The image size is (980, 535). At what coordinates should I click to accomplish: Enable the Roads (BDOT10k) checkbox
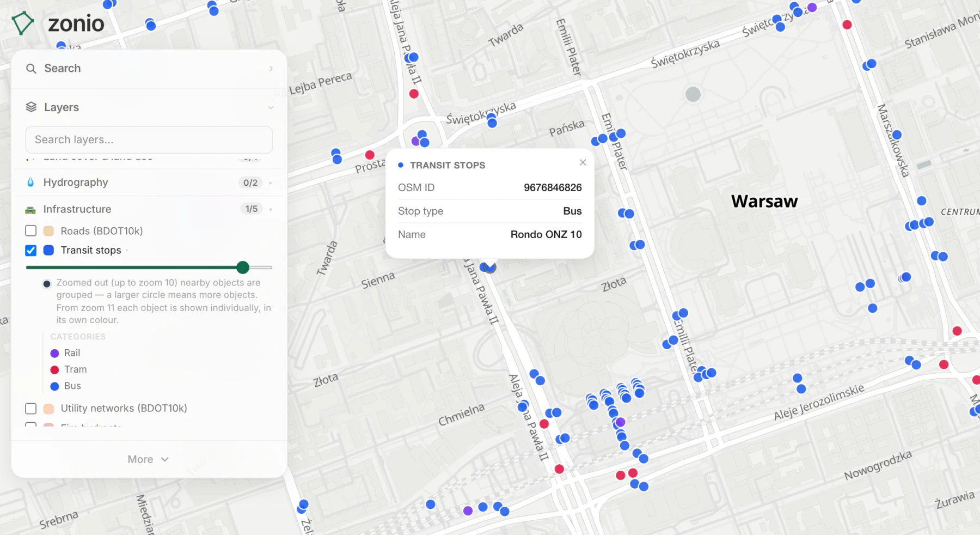(x=31, y=231)
